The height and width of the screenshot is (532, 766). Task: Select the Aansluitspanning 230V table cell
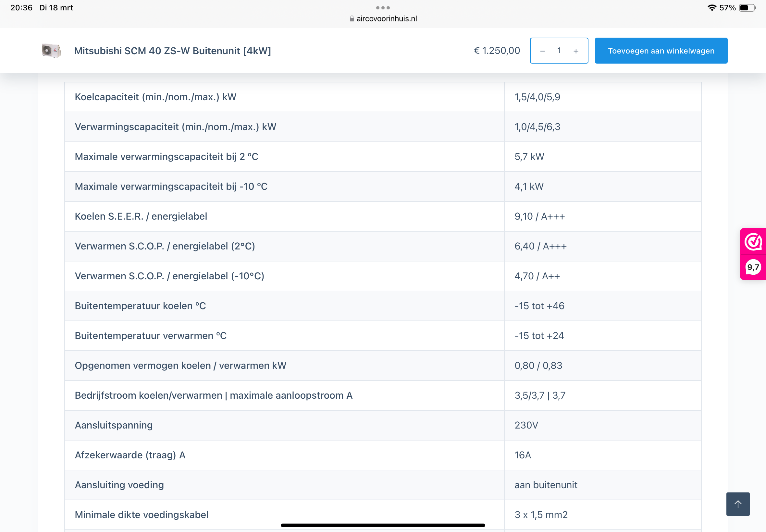coord(526,425)
